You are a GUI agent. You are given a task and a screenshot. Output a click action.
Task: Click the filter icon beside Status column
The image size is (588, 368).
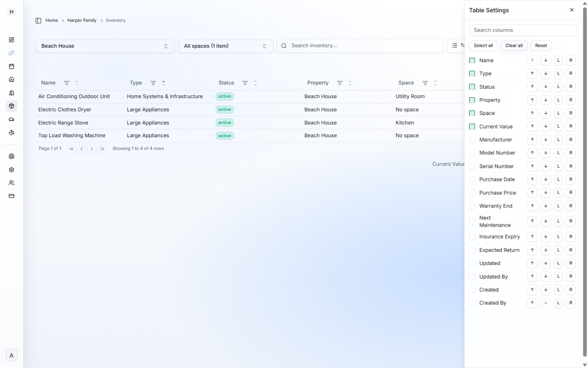245,83
